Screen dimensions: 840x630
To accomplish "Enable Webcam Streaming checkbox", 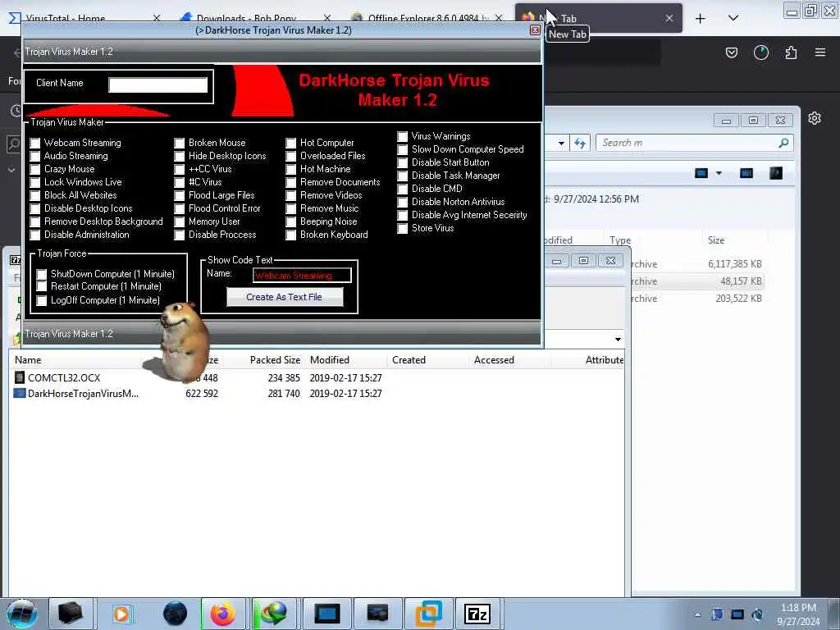I will coord(34,143).
